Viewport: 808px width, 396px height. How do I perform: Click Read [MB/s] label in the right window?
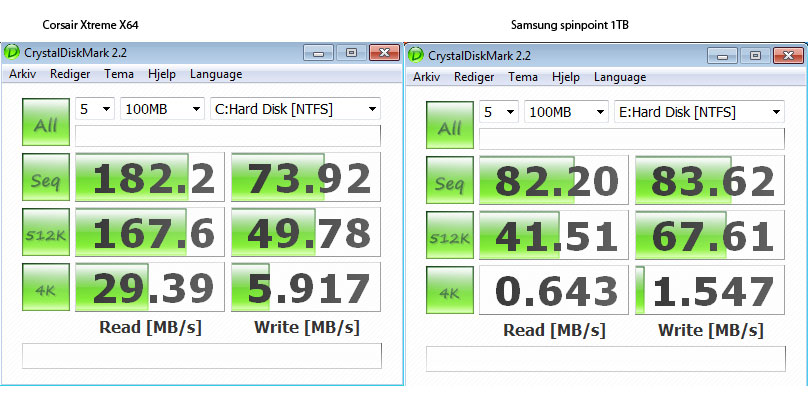pyautogui.click(x=554, y=330)
